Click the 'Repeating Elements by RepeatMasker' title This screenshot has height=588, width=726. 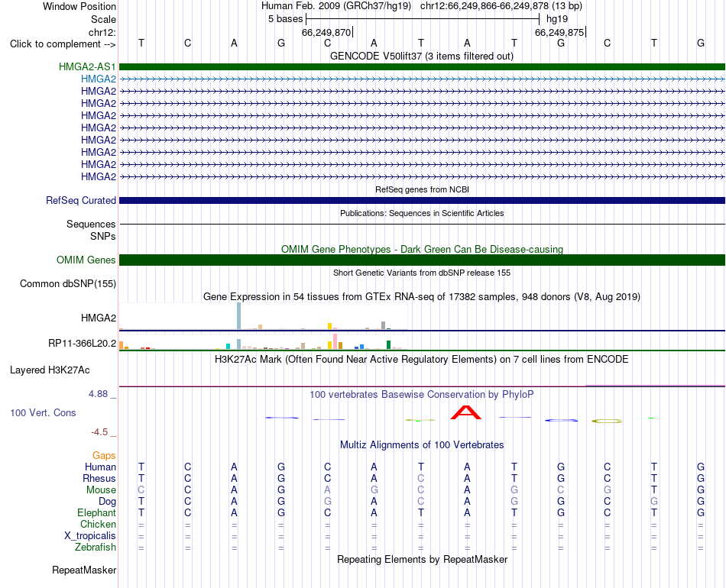423,559
